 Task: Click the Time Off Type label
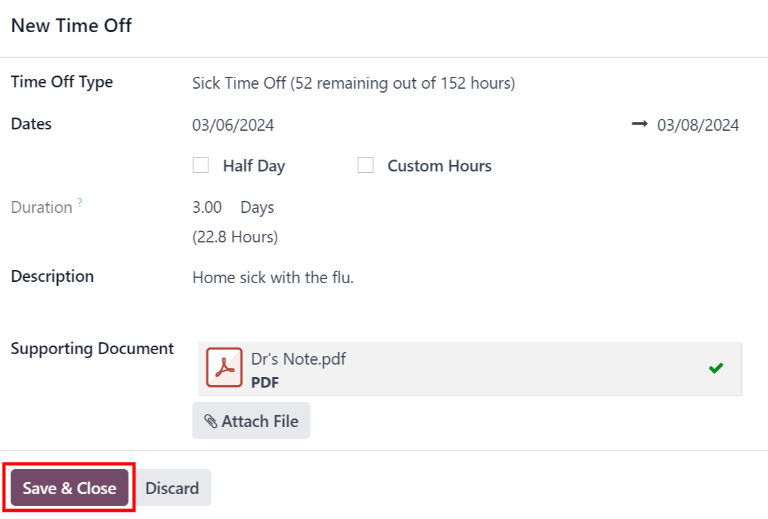[x=62, y=82]
